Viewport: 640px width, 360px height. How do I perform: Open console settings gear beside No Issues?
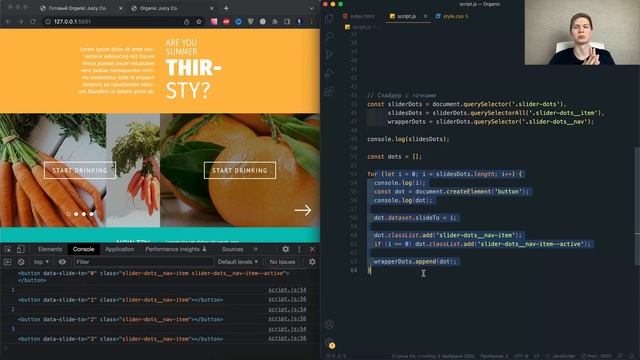[x=312, y=262]
